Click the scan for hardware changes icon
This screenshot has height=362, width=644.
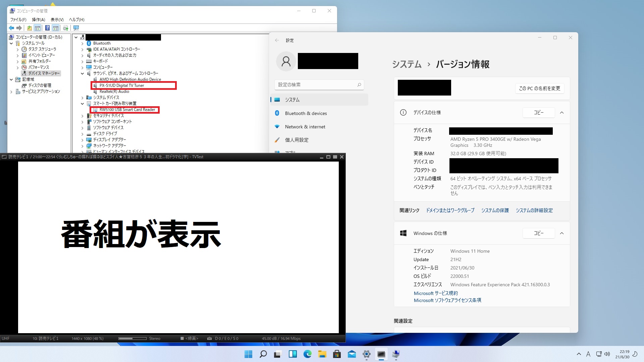(x=76, y=28)
